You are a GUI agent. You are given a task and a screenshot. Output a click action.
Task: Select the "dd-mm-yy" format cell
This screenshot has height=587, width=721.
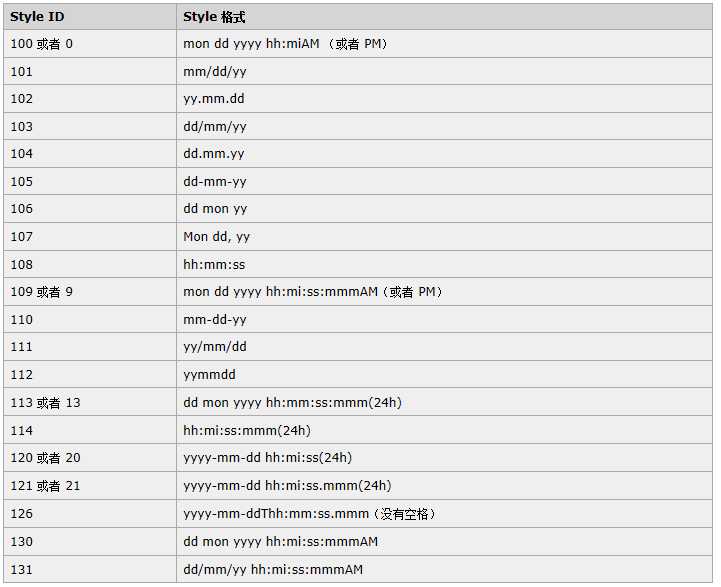click(215, 182)
